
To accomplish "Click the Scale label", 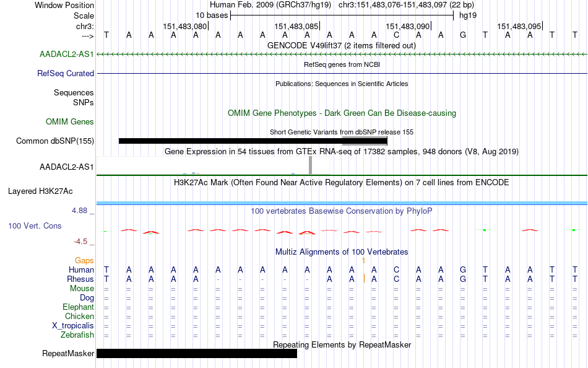I will pos(84,16).
